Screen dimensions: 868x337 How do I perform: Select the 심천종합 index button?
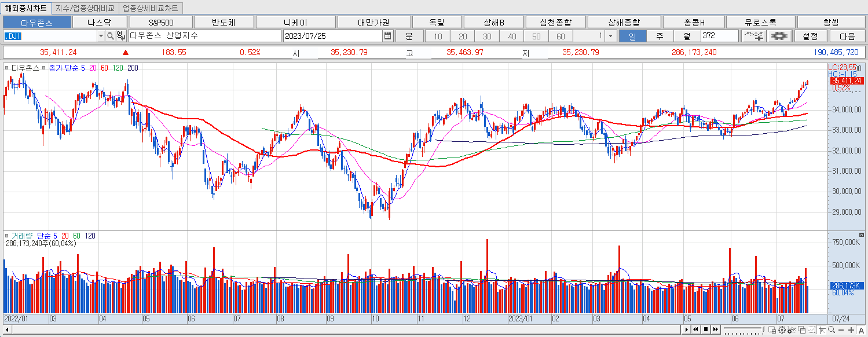(555, 23)
